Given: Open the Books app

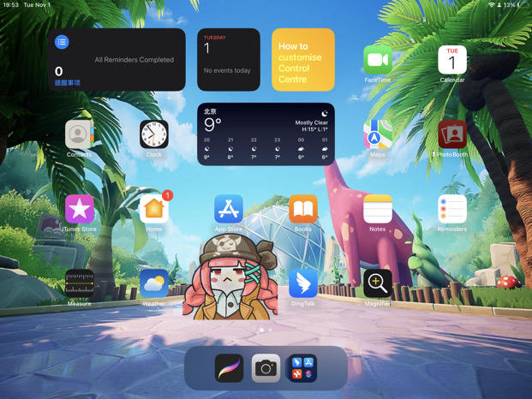Looking at the screenshot, I should (303, 209).
